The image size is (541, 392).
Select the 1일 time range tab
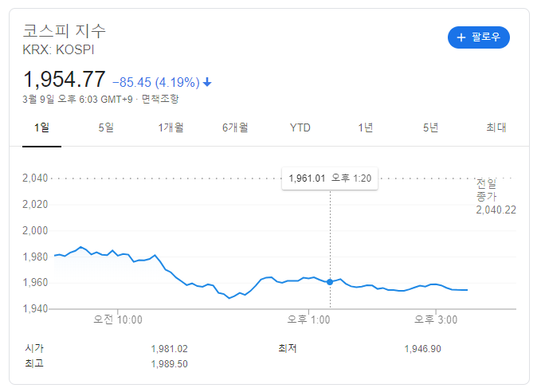click(x=41, y=127)
